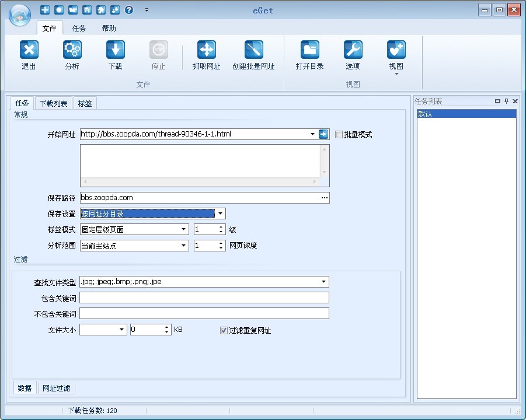Click the question mark help icon
The height and width of the screenshot is (420, 526).
pos(129,10)
